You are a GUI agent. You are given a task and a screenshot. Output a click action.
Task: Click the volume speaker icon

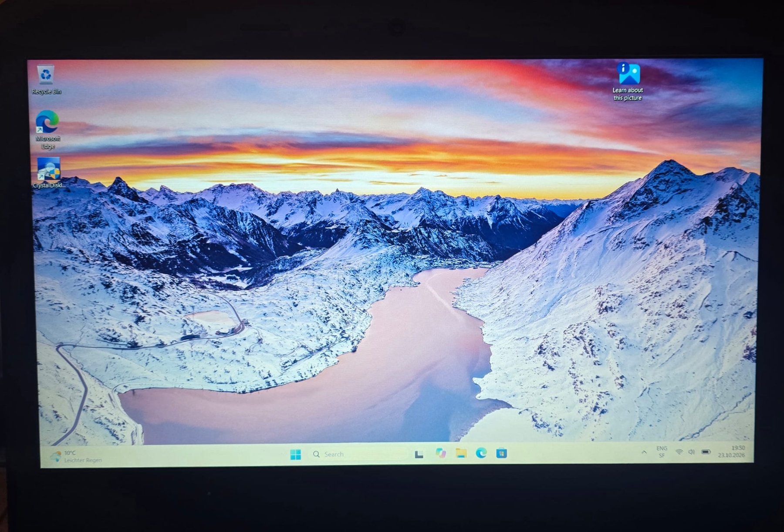pos(691,452)
